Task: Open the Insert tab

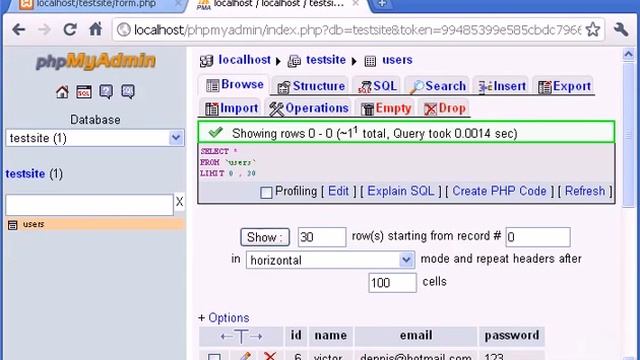Action: (502, 86)
